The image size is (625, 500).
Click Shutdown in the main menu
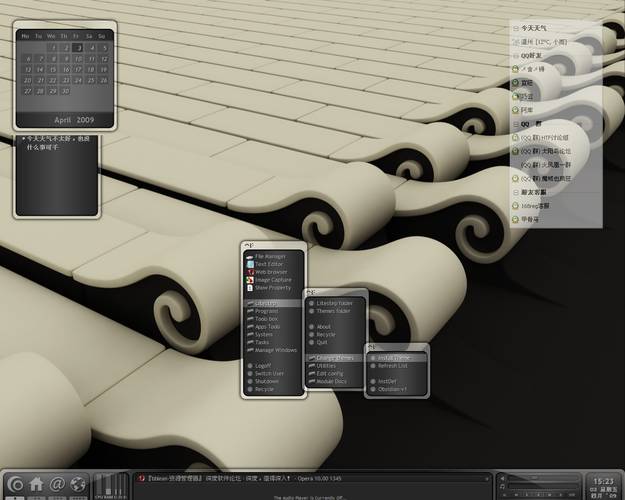coord(267,381)
